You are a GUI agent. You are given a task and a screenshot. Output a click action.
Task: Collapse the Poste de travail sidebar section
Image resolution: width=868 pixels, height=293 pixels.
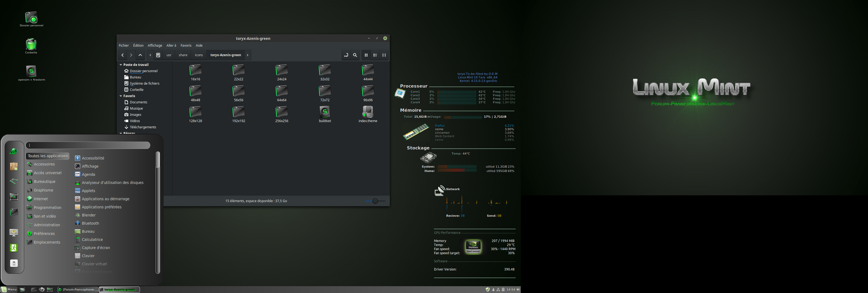121,65
